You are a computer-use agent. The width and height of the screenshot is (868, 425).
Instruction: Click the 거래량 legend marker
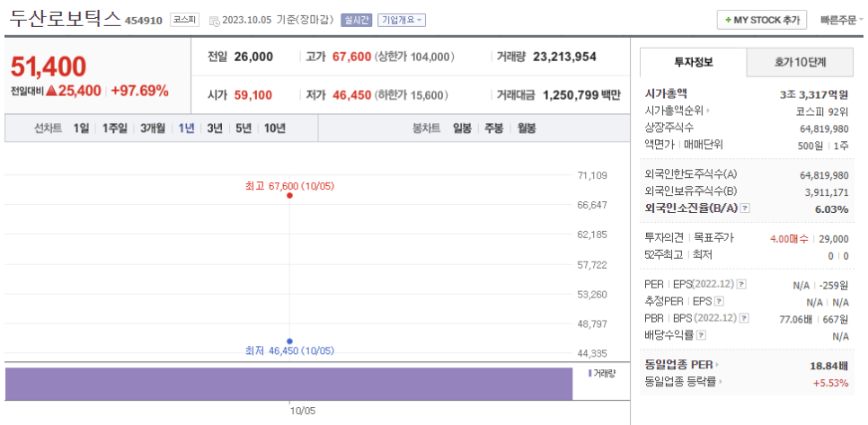click(x=589, y=373)
